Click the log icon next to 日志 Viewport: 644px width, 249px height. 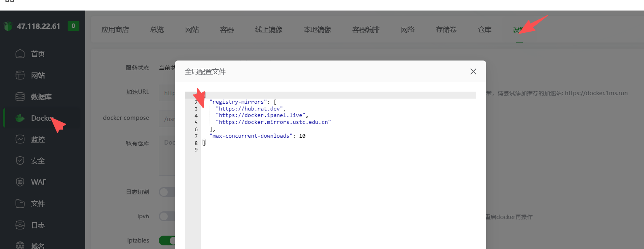pos(20,225)
